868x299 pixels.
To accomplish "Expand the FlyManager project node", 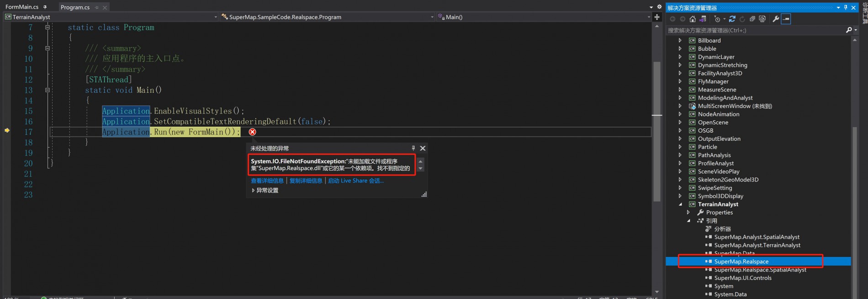I will (680, 81).
